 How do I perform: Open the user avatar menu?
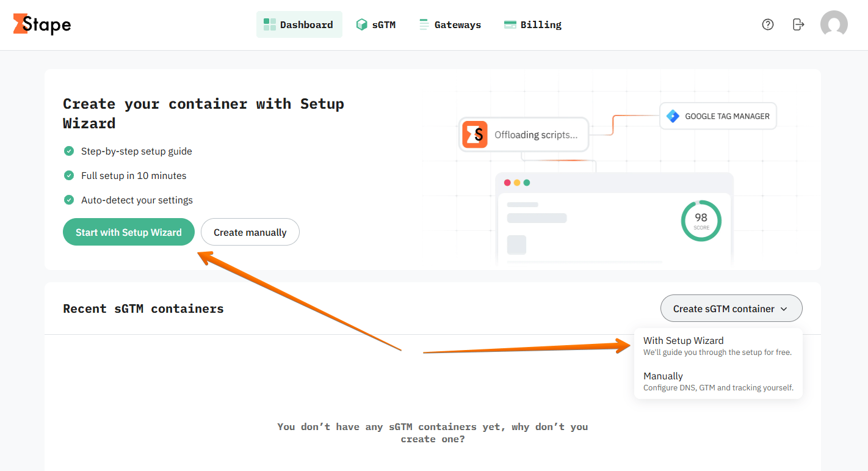[834, 24]
